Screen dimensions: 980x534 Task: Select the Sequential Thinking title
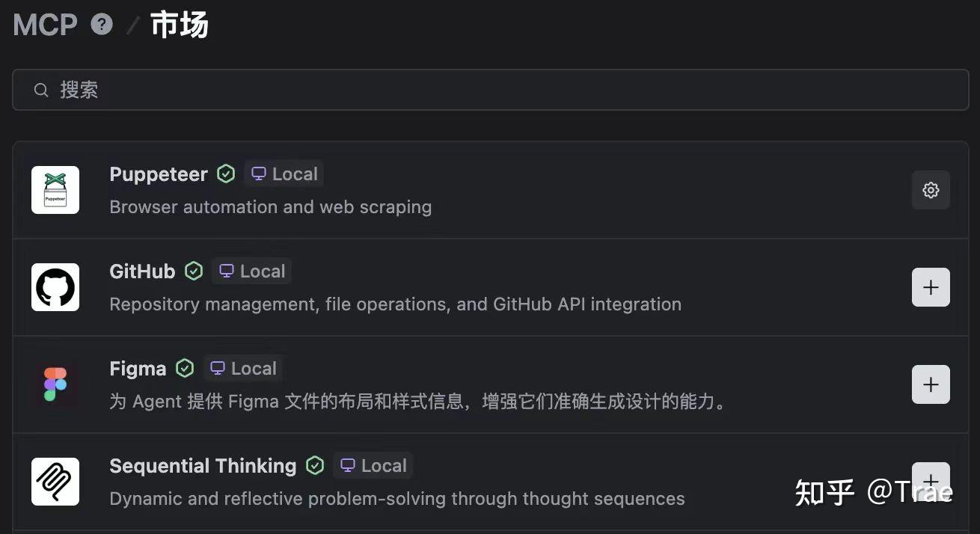point(203,466)
